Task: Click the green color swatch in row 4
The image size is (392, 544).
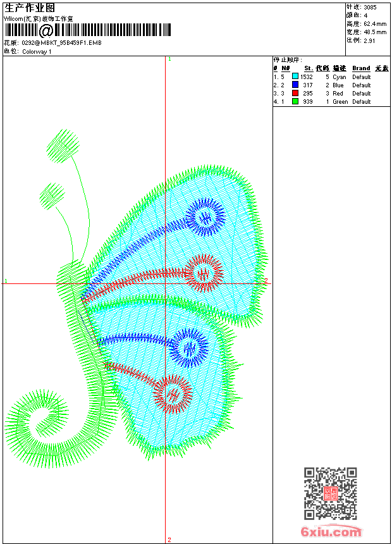Action: [x=295, y=101]
